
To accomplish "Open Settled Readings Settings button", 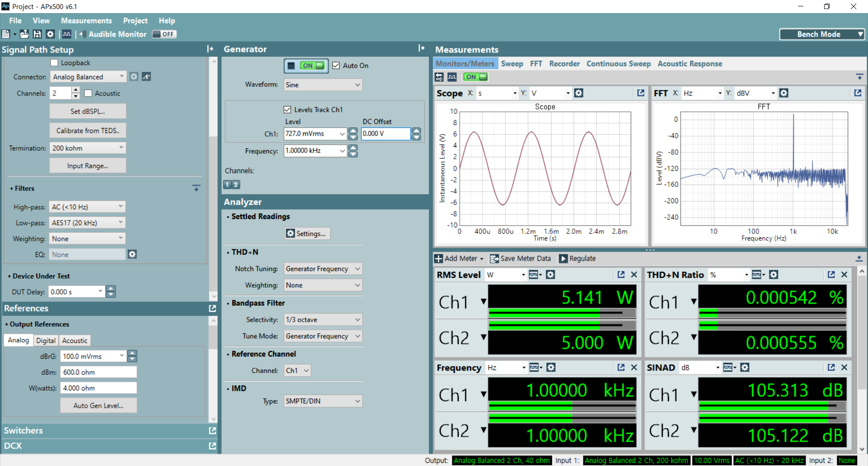I will pyautogui.click(x=307, y=233).
